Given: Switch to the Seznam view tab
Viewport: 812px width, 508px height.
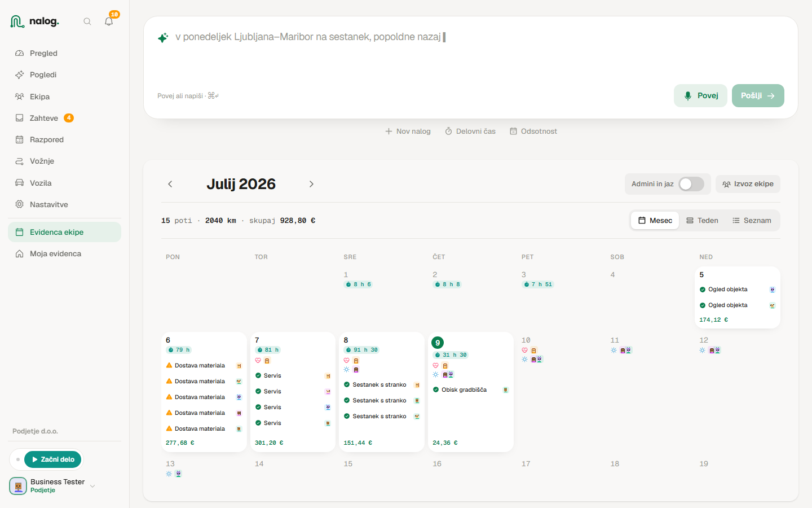Looking at the screenshot, I should pos(752,221).
